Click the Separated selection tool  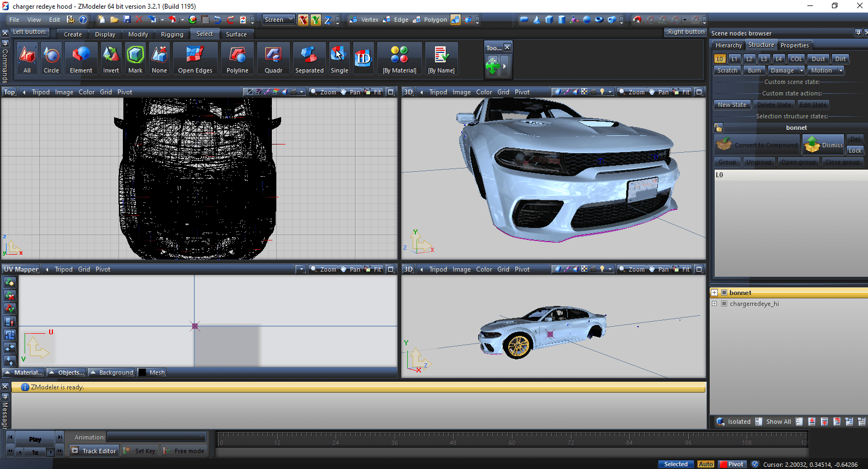click(x=309, y=59)
